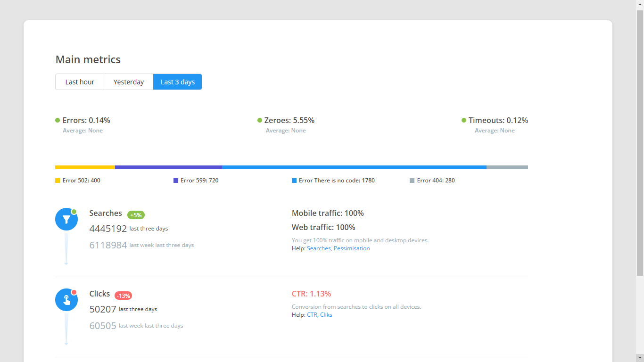Click the 4445192 searches value

pos(108,229)
